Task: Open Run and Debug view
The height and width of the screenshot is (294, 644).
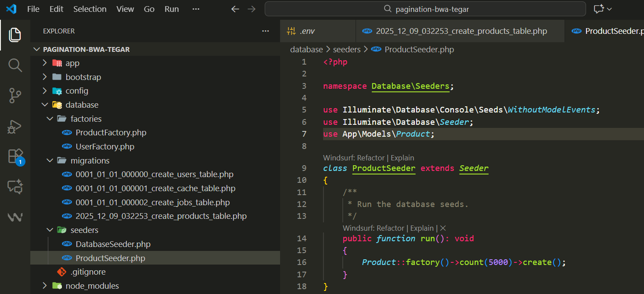Action: tap(15, 127)
